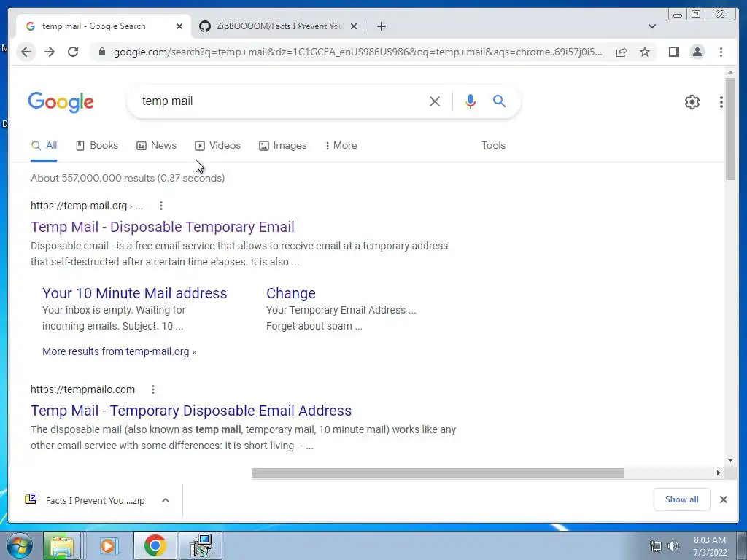Submit search with the magnifier icon
The height and width of the screenshot is (560, 747).
(x=499, y=101)
